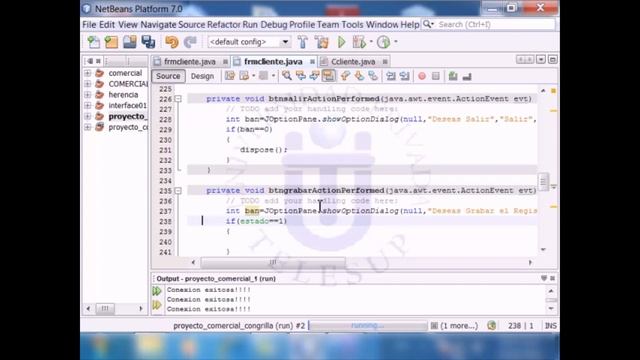Click the INS insert mode indicator

[551, 326]
